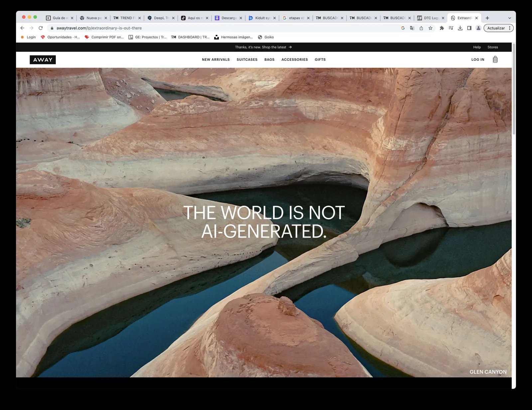Reload the page with the refresh icon
The image size is (532, 410).
pos(41,28)
